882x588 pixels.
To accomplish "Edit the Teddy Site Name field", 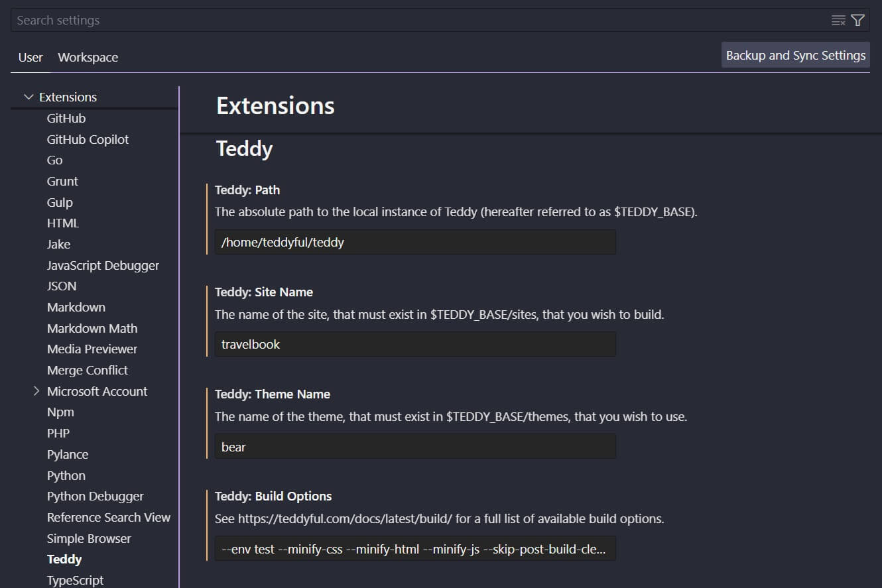I will 415,344.
